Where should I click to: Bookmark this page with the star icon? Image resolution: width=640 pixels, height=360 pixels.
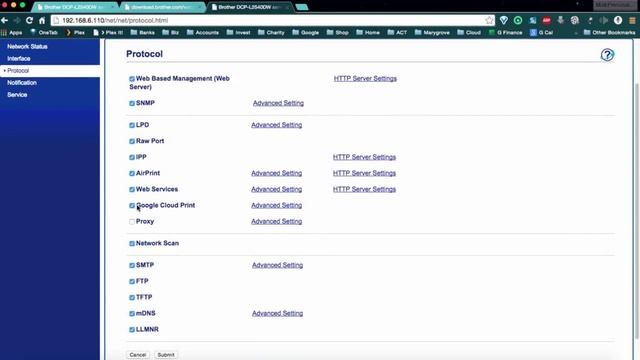pos(489,20)
